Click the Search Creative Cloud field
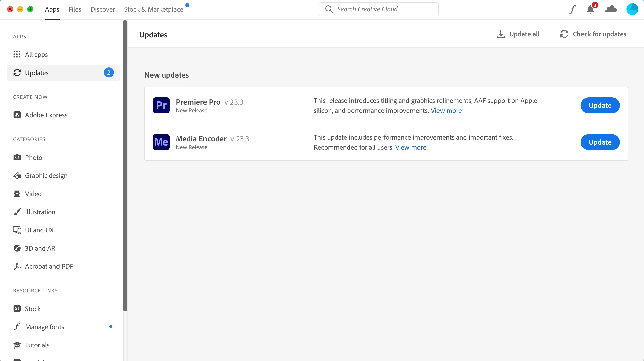Viewport: 644px width, 361px height. (379, 9)
